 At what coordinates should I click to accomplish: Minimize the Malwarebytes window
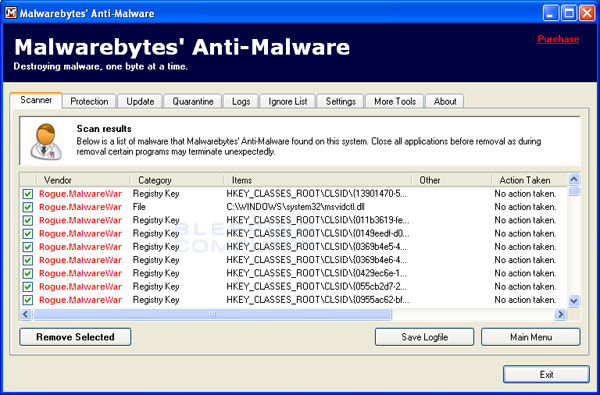551,13
